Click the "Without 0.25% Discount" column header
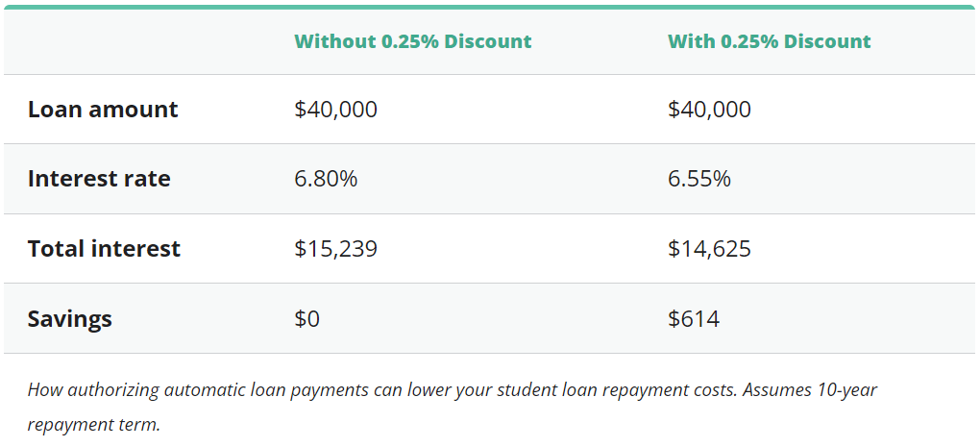 [x=412, y=41]
